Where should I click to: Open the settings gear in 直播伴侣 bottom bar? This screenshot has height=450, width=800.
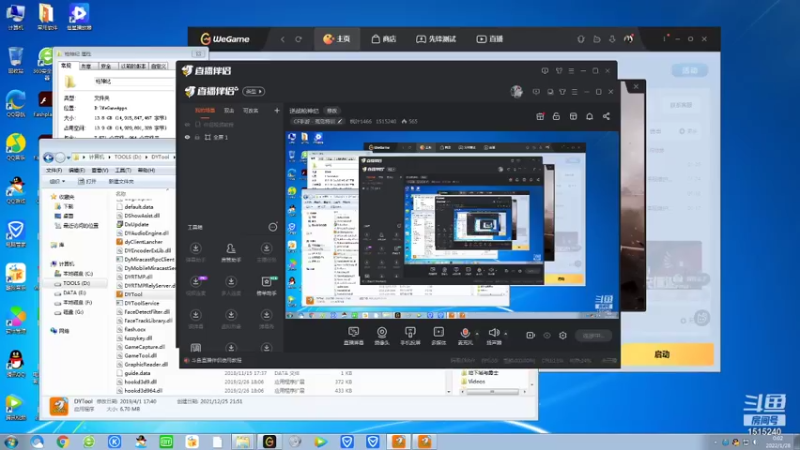click(x=563, y=335)
